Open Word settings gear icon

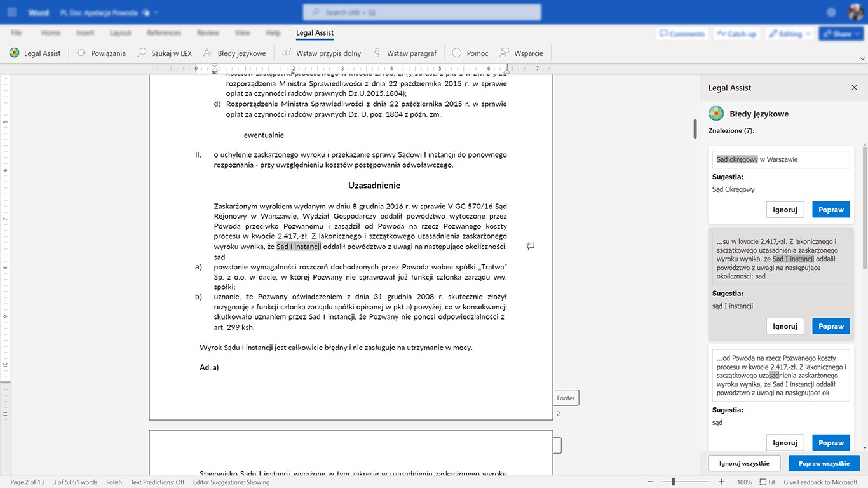point(831,12)
